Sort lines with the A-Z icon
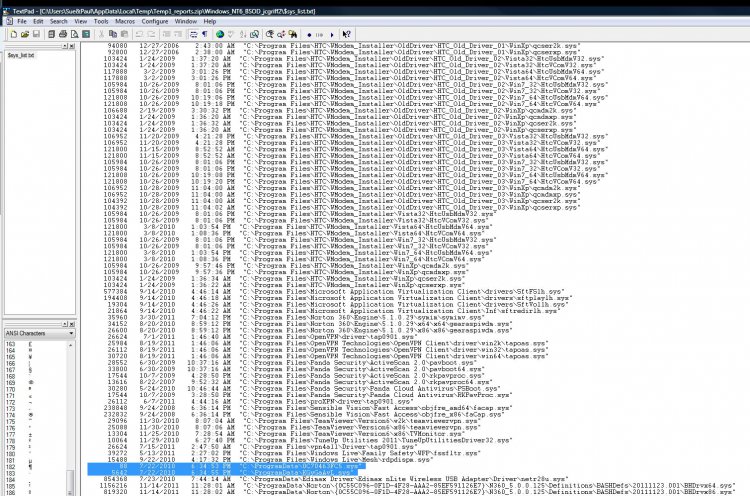This screenshot has height=496, width=750. pyautogui.click(x=243, y=34)
